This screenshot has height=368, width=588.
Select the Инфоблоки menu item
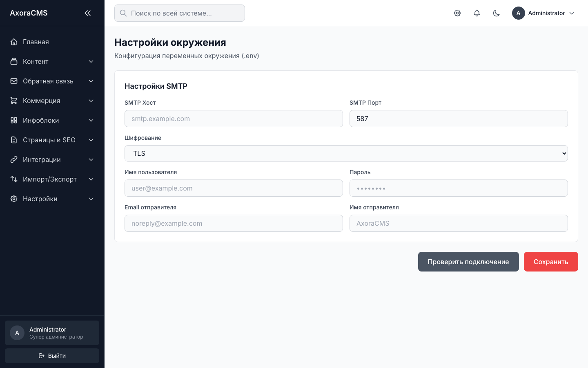click(52, 120)
